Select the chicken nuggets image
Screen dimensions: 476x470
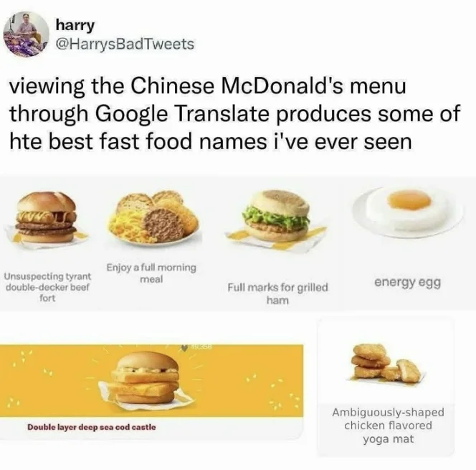[x=386, y=364]
